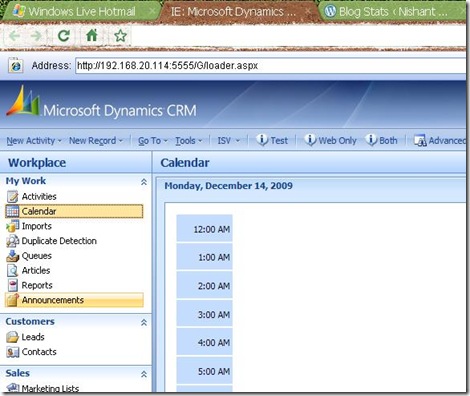This screenshot has height=396, width=470.
Task: Go to the browser home page icon
Action: click(91, 35)
